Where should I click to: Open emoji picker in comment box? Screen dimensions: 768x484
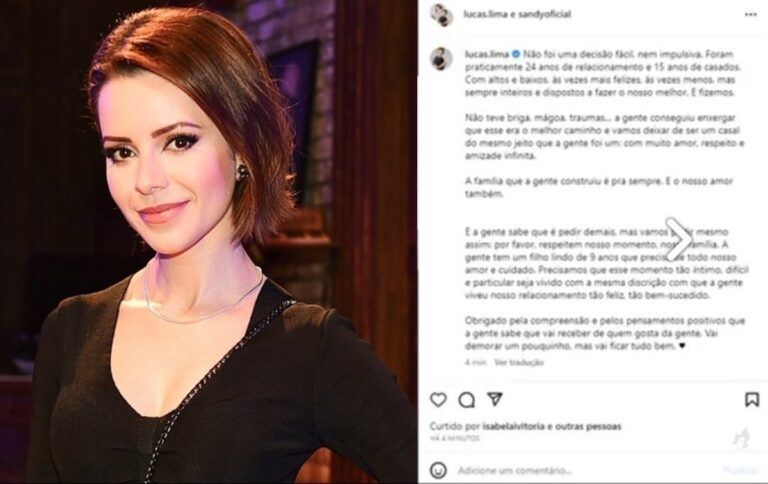coord(438,470)
